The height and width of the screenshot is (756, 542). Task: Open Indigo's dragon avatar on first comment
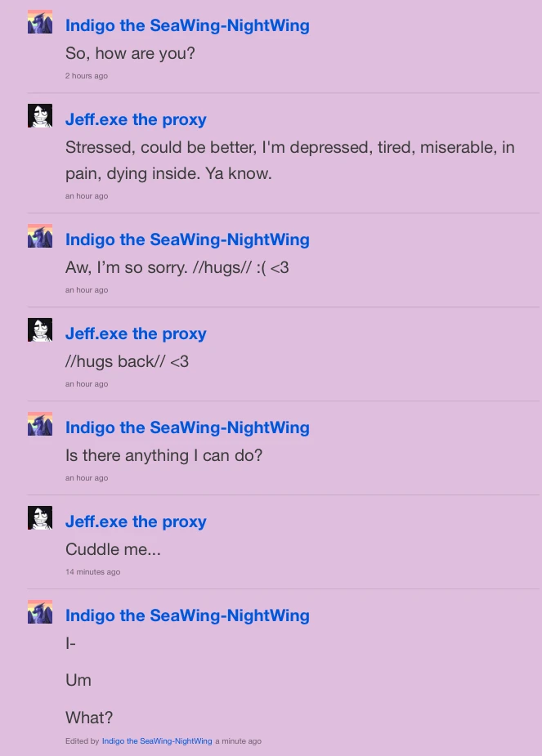[40, 22]
